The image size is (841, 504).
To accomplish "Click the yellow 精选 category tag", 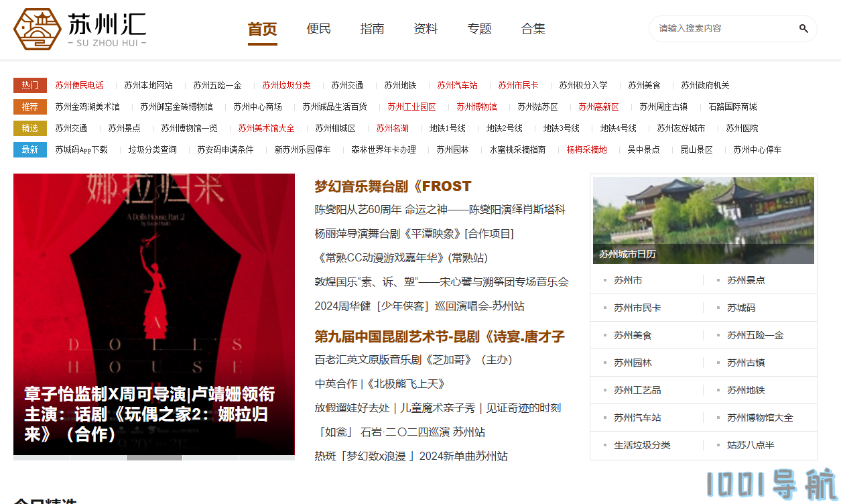I will pos(30,128).
